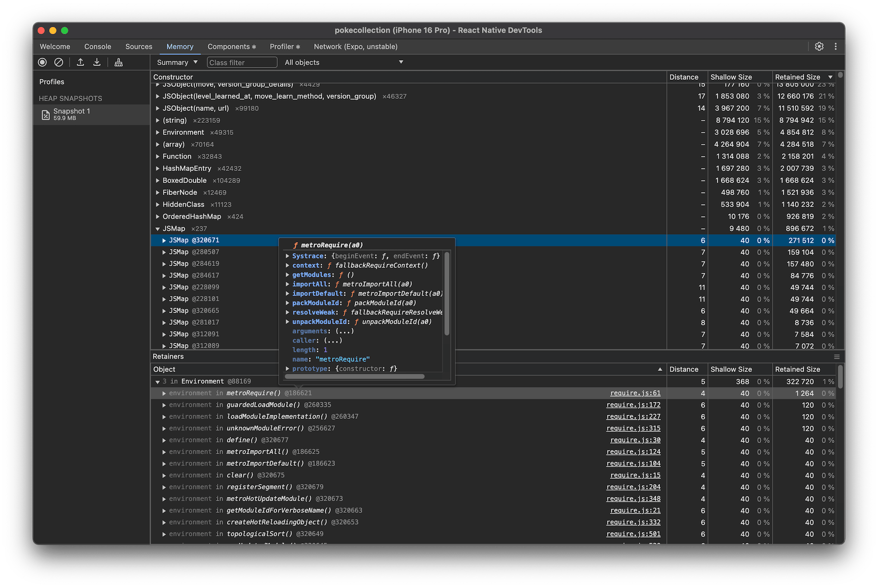Expand the Systrace property in popup

[287, 256]
